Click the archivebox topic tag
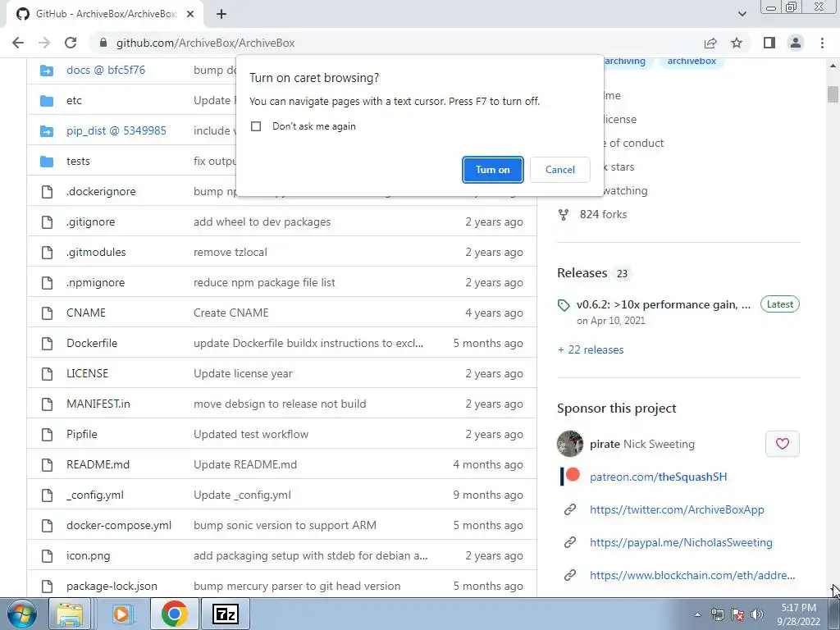840x630 pixels. pos(692,61)
